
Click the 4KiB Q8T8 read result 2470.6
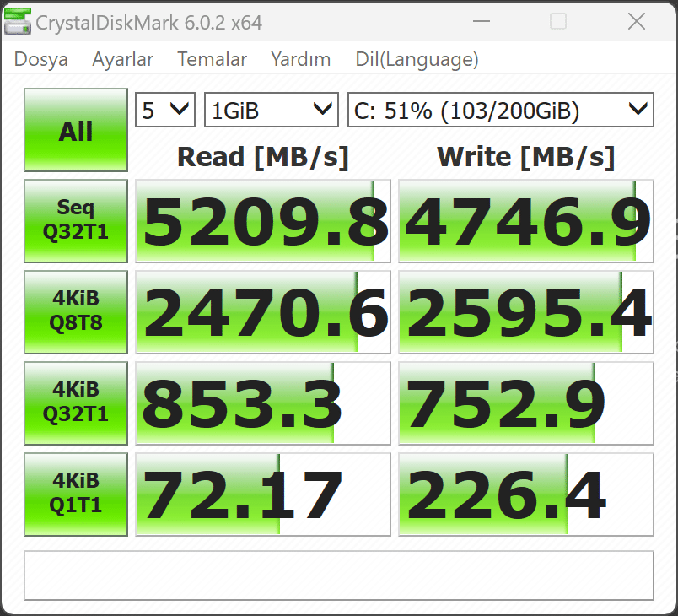263,312
